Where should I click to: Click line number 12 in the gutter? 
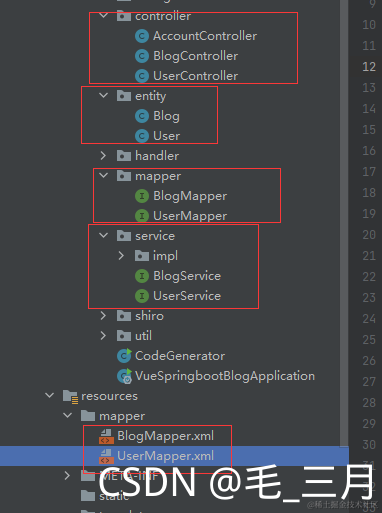369,67
